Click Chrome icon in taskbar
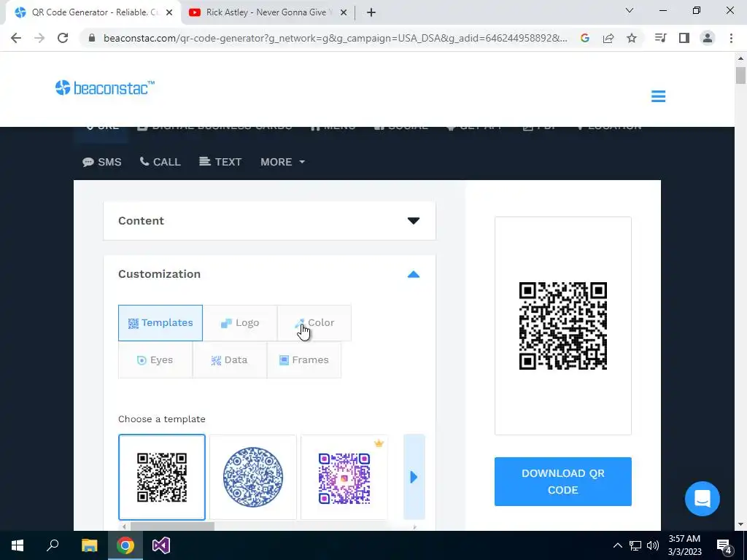 [125, 545]
